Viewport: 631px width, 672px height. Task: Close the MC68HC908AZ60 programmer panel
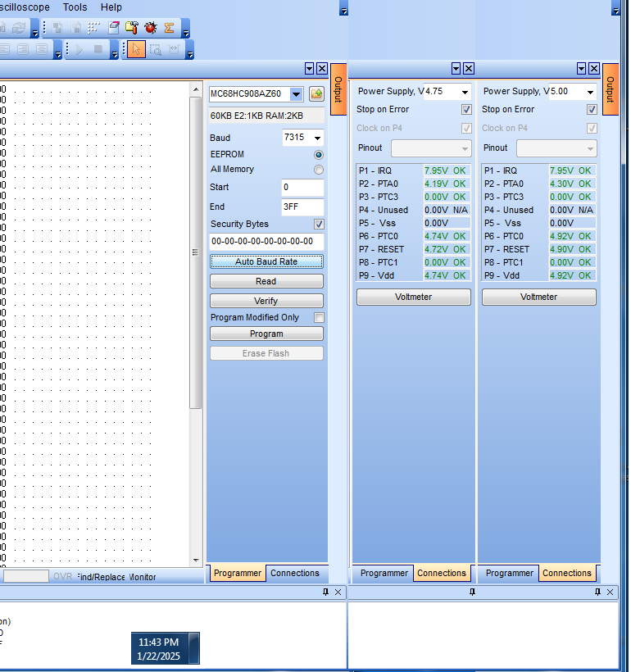click(x=322, y=69)
